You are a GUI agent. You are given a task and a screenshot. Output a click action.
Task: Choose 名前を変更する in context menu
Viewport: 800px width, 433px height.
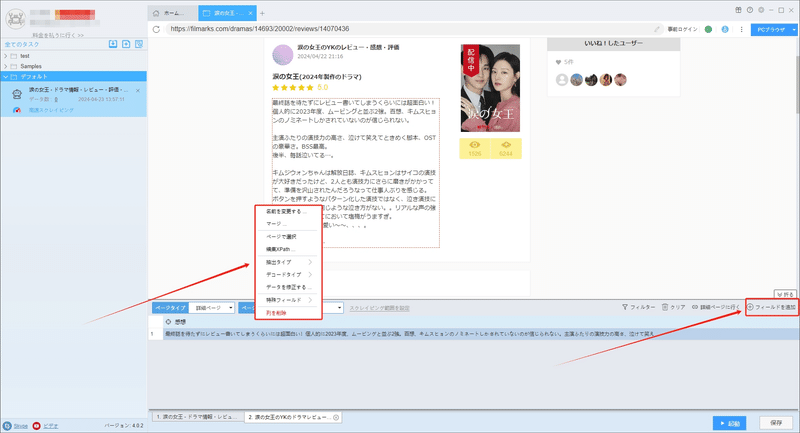[x=288, y=211]
